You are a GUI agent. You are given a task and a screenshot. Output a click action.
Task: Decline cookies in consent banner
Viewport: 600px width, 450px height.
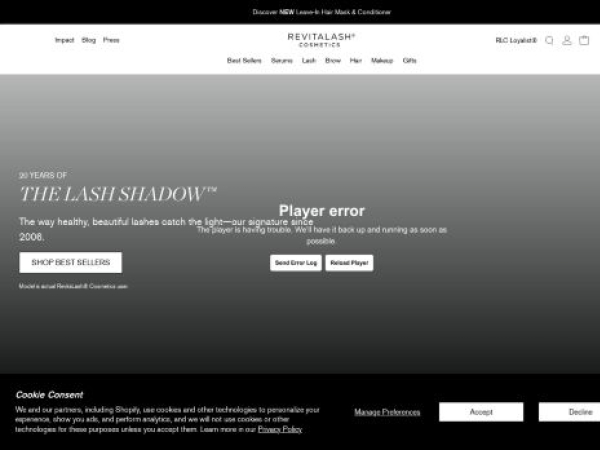pos(570,412)
